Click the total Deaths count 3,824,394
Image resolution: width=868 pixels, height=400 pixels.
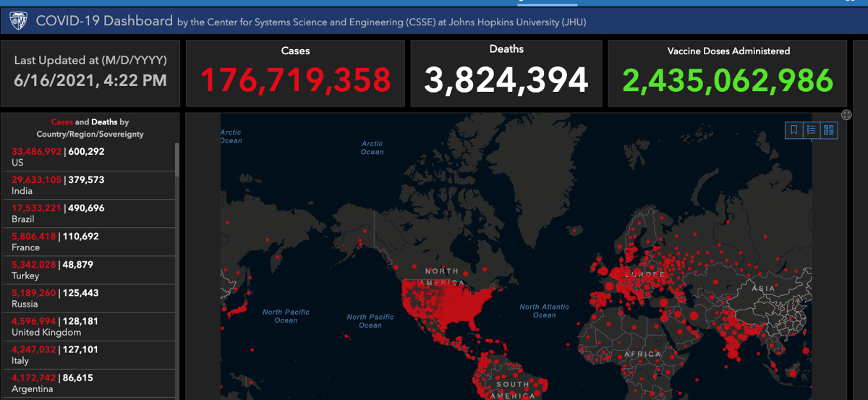506,80
